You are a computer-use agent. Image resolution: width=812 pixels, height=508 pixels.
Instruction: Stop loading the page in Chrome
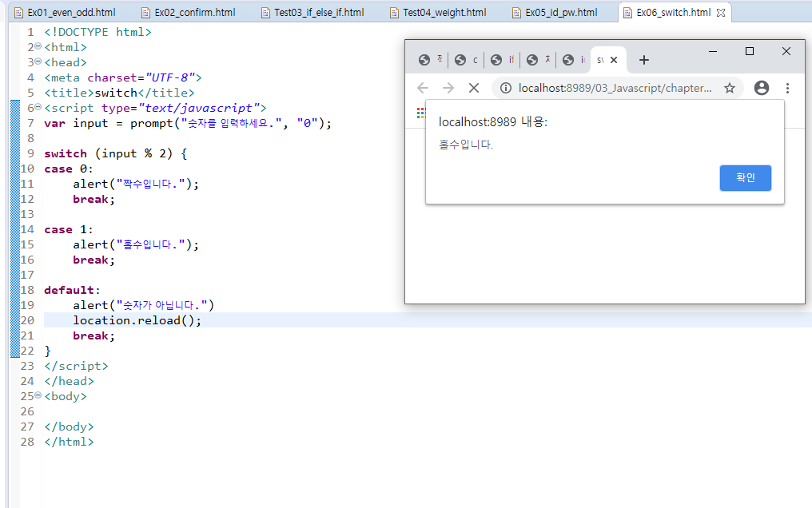click(473, 88)
